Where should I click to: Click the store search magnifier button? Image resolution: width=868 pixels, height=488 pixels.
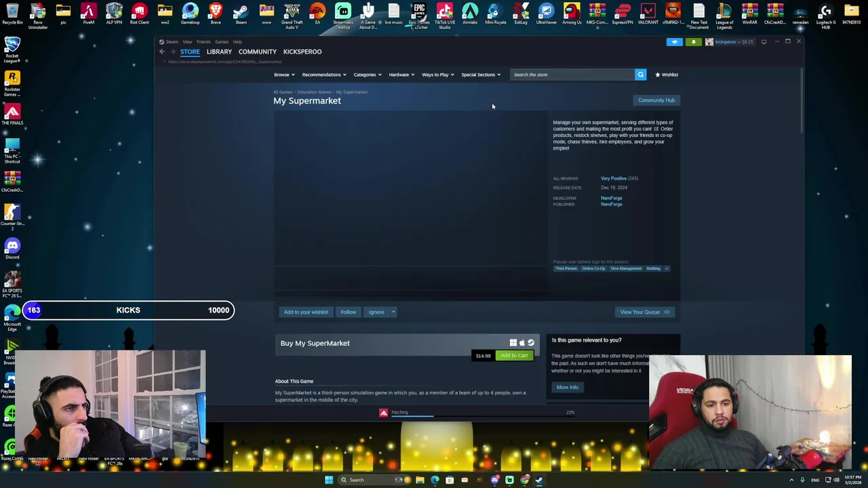pos(640,75)
